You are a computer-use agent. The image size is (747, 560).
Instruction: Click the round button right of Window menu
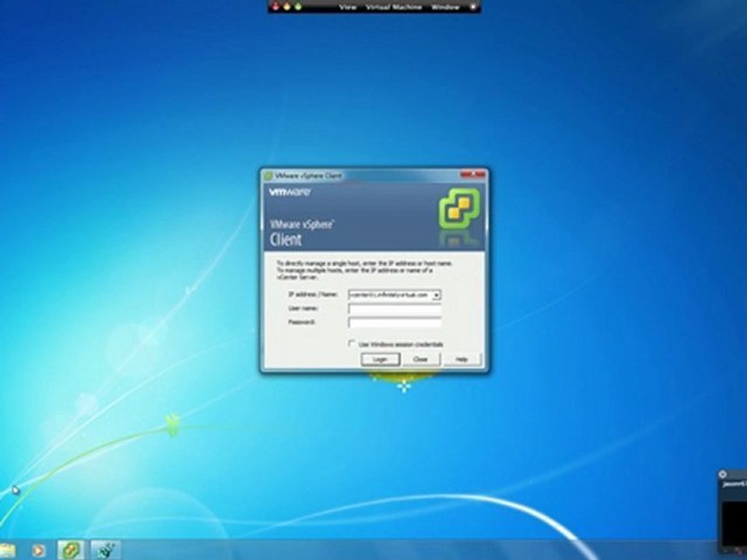[472, 7]
